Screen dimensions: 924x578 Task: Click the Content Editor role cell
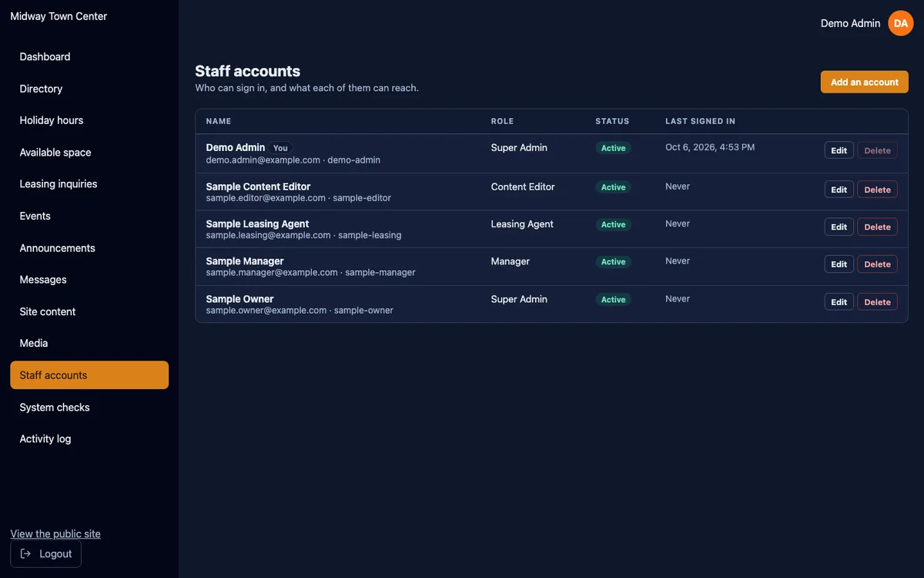pos(523,187)
